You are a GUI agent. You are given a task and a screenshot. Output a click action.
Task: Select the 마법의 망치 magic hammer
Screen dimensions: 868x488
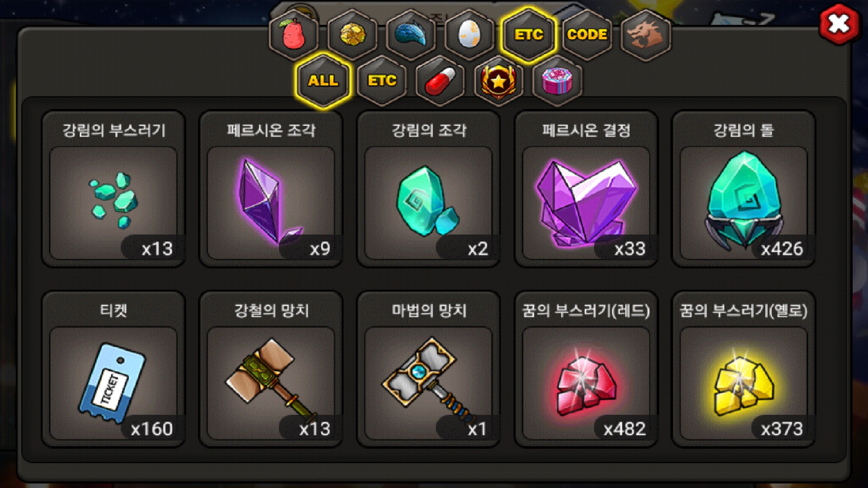(429, 369)
